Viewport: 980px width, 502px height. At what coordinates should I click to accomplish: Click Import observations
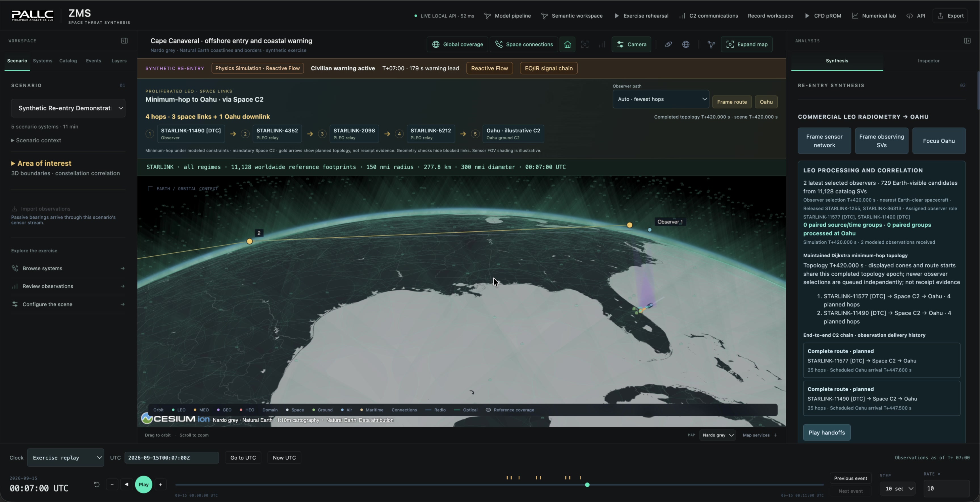tap(41, 209)
